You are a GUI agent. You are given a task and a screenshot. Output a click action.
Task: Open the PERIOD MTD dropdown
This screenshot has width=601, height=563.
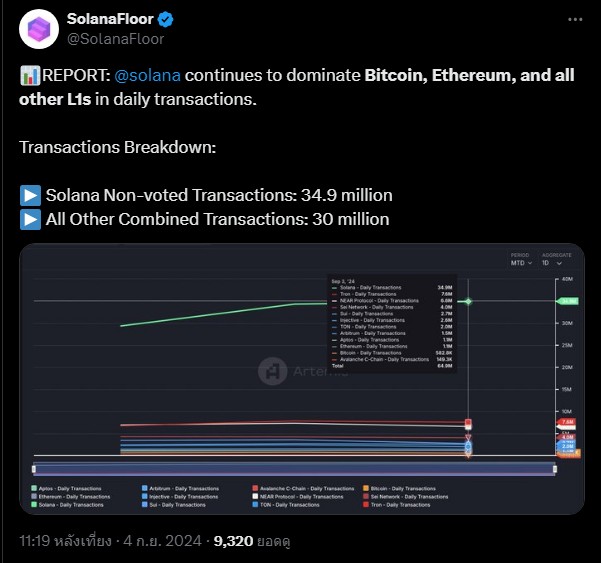[x=521, y=263]
